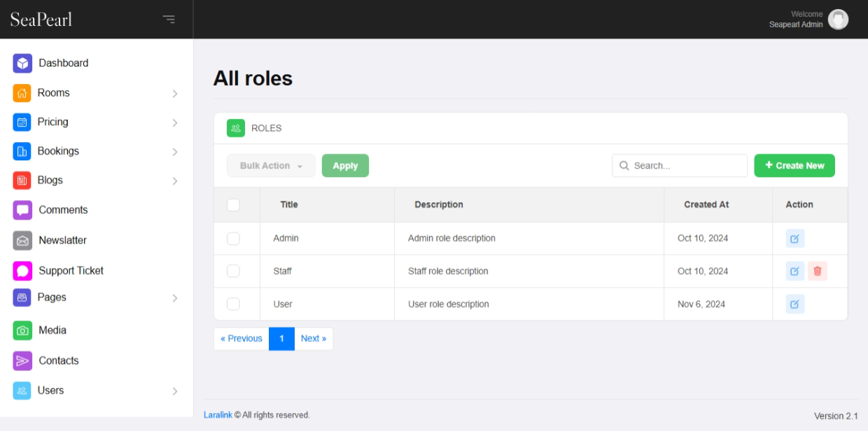Delete the Staff role with trash icon
This screenshot has height=431, width=868.
[x=817, y=271]
